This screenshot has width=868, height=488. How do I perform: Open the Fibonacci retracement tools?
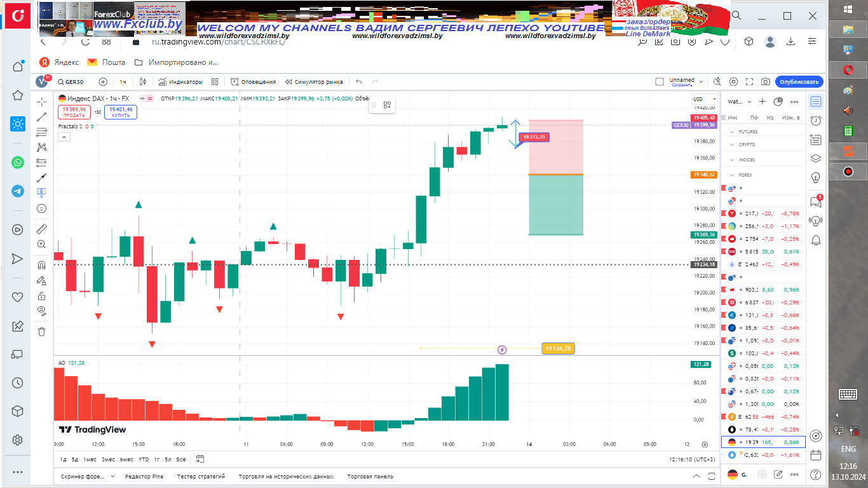(42, 132)
